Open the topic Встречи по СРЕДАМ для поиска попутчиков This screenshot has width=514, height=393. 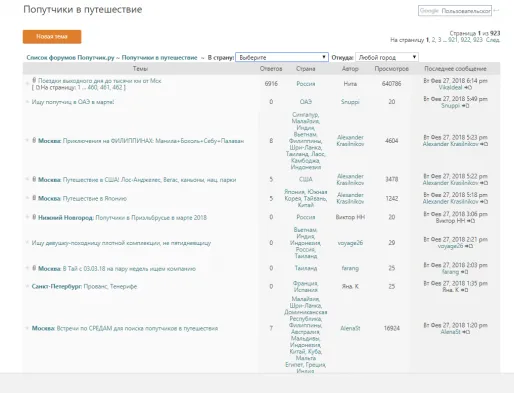pyautogui.click(x=137, y=329)
